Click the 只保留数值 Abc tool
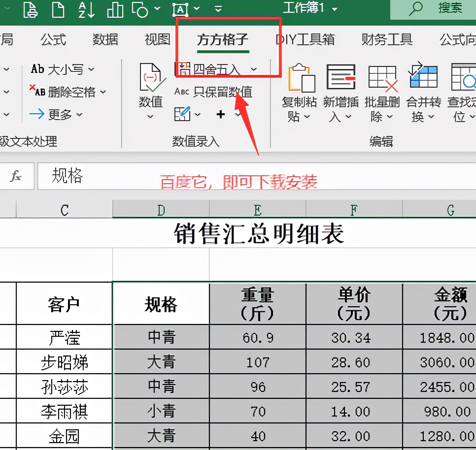Image resolution: width=476 pixels, height=450 pixels. [x=217, y=93]
